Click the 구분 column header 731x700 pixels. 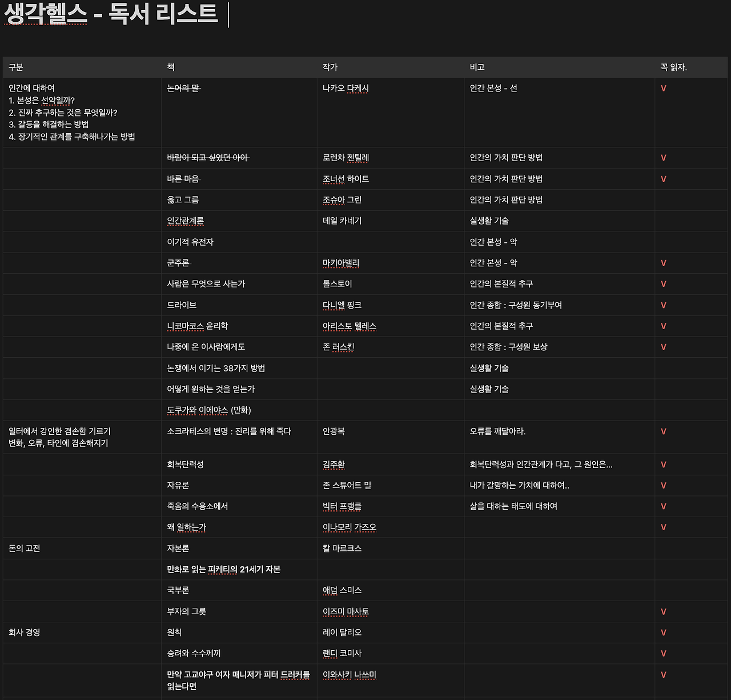coord(15,67)
